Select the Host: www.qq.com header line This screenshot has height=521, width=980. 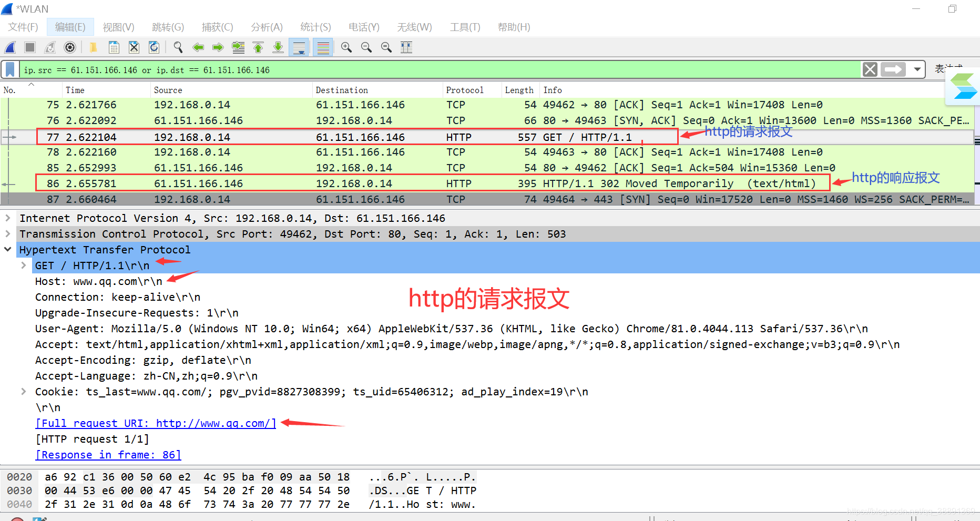click(99, 281)
